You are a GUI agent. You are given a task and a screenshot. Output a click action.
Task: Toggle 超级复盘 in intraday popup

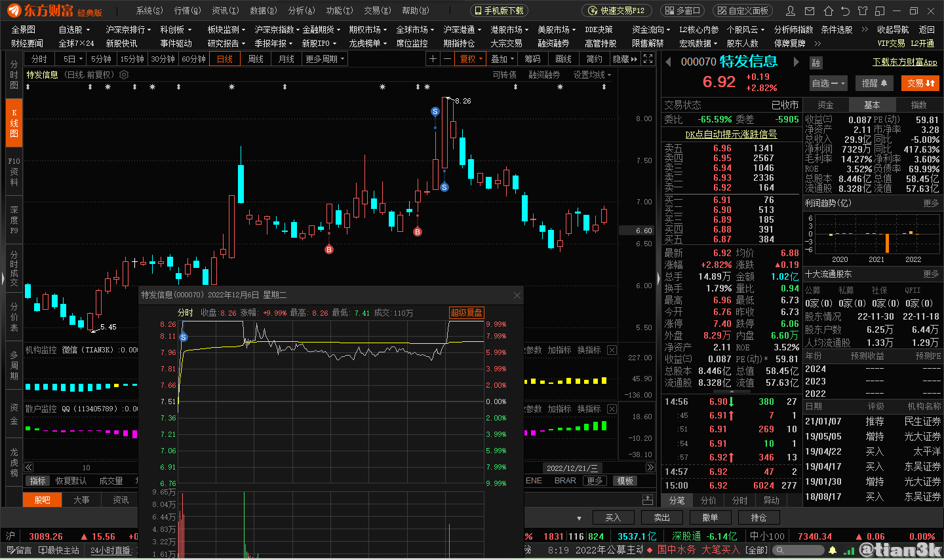(x=467, y=313)
